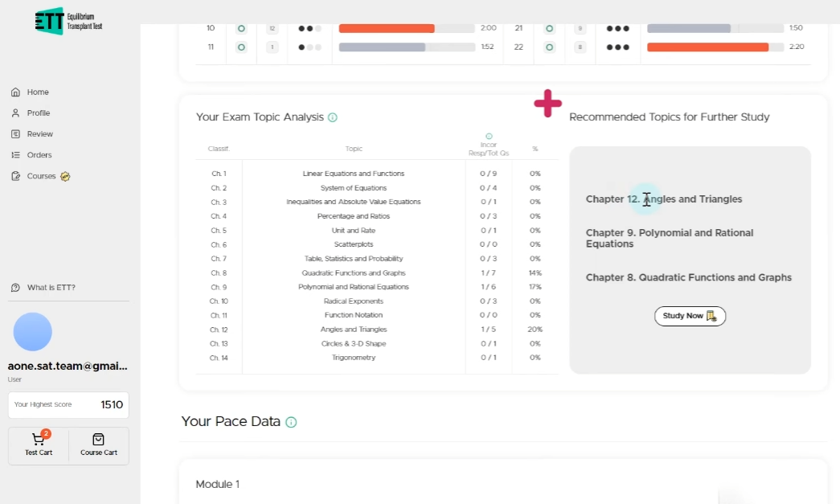Viewport: 840px width, 504px height.
Task: Click the info icon next to Your Pace Data
Action: (291, 422)
